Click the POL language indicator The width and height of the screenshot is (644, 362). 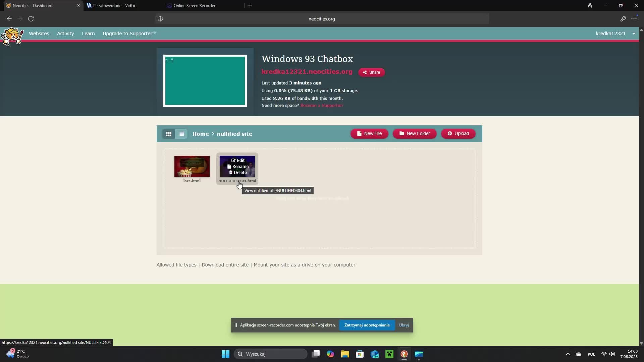591,354
